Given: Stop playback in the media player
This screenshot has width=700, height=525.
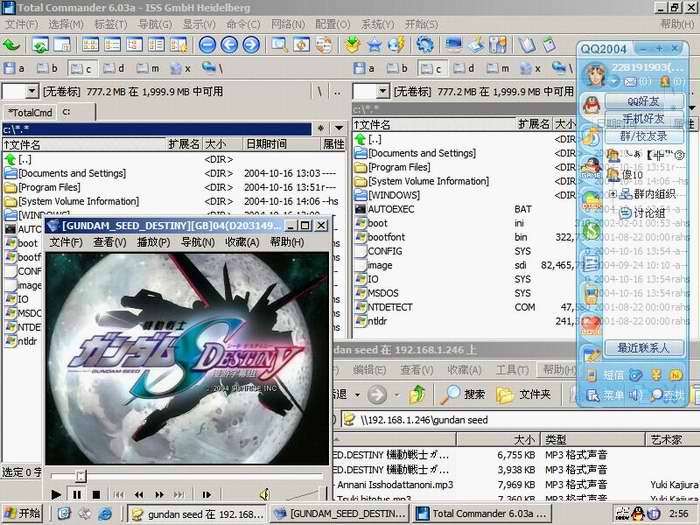Looking at the screenshot, I should (96, 495).
